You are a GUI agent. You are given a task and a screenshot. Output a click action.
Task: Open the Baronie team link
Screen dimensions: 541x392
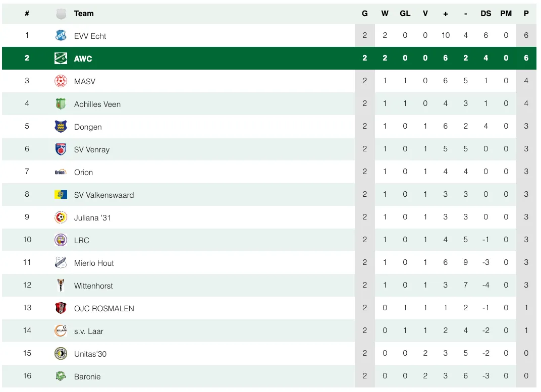pos(87,377)
